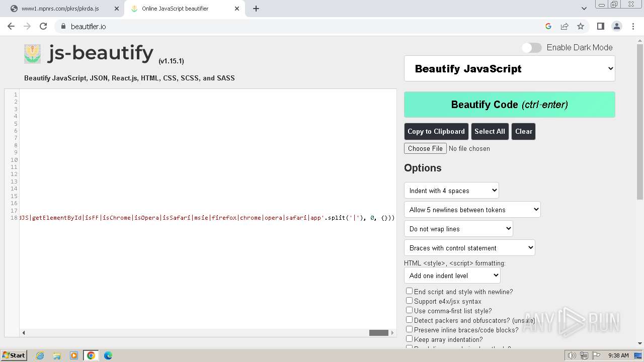Check Detect packers and obfuscators

pyautogui.click(x=409, y=320)
